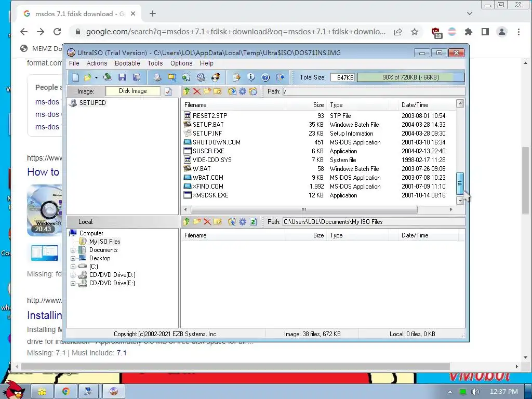Screen dimensions: 532x399
Task: Select the file XMSDSK.EXE
Action: coord(210,195)
